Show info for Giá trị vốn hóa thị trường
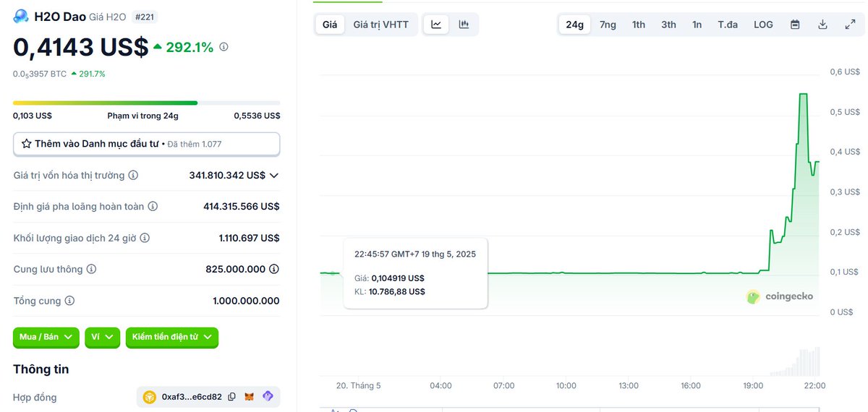This screenshot has width=868, height=412. point(133,176)
